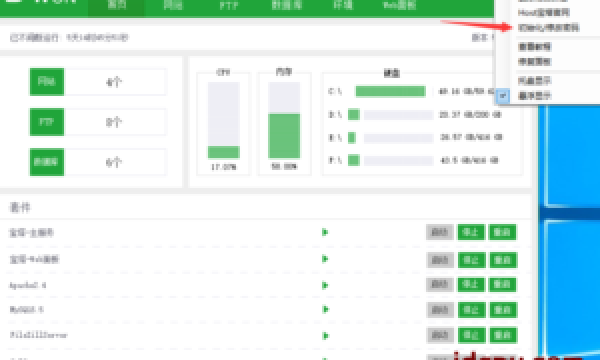The height and width of the screenshot is (360, 600).
Task: Click the gray 启动 button for 宝塔-主服务
Action: pos(440,232)
